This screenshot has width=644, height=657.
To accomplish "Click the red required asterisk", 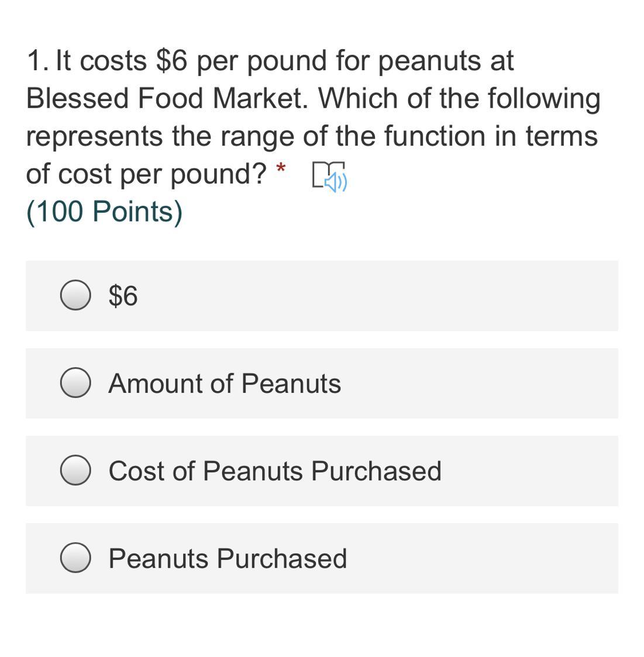I will pyautogui.click(x=281, y=169).
